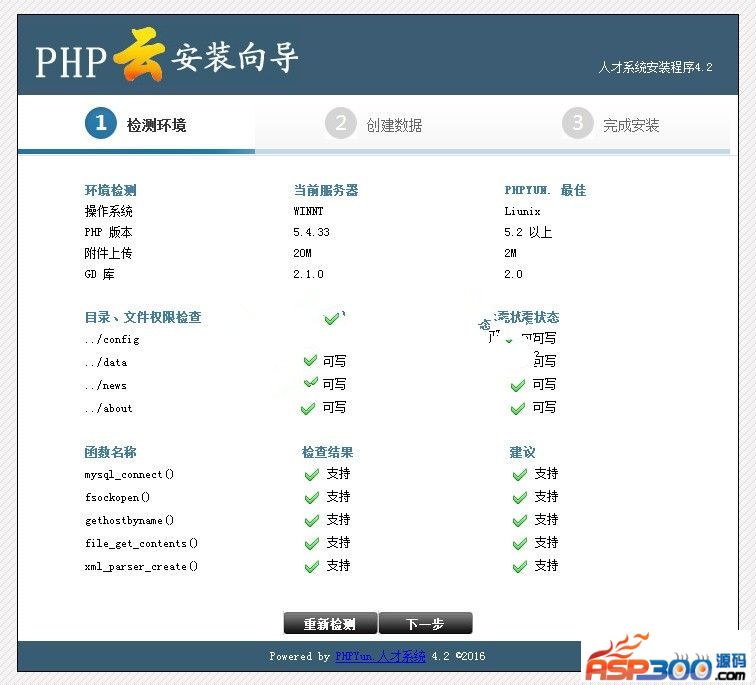Click the gethostbyname() function name
Viewport: 756px width, 685px height.
pyautogui.click(x=129, y=520)
